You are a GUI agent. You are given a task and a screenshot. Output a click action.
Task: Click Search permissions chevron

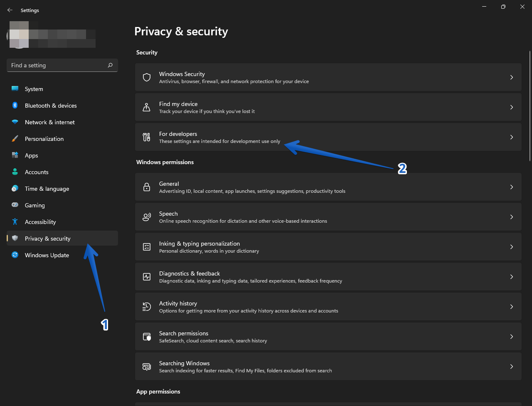click(512, 337)
